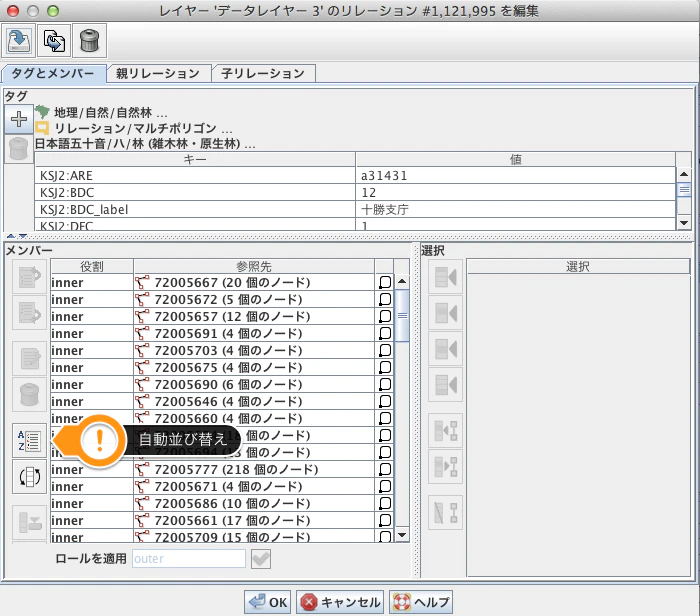Click the 参照先 column header

point(254,266)
